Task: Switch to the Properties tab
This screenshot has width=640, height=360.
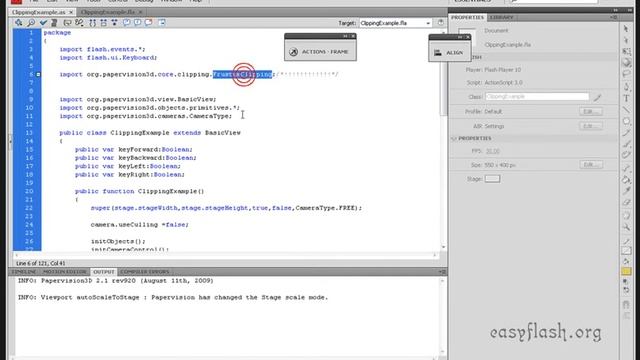Action: pyautogui.click(x=467, y=18)
